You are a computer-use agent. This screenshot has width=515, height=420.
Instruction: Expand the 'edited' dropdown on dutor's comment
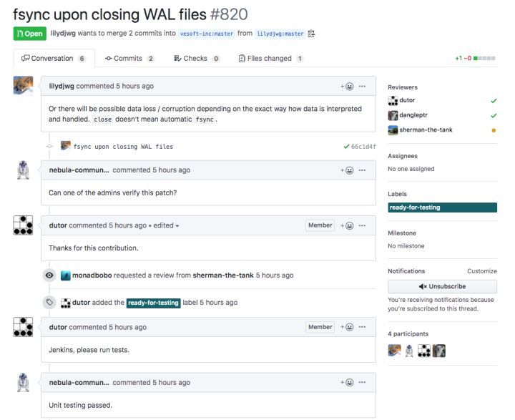(x=166, y=226)
